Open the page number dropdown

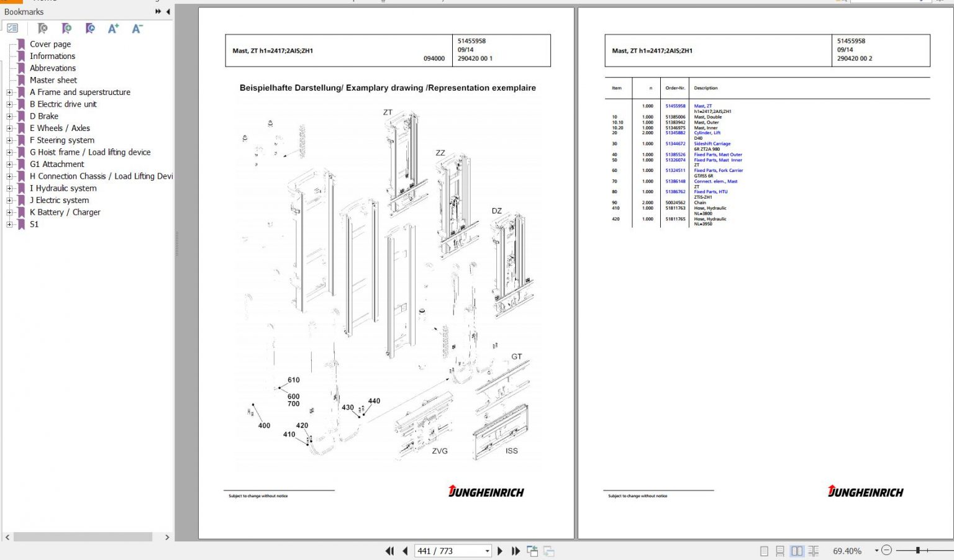point(487,551)
